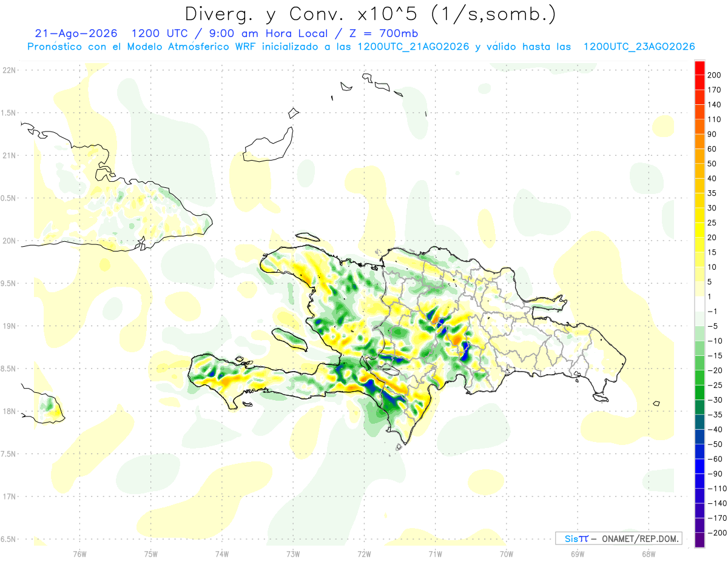Click the legend value "-30"

click(x=714, y=400)
